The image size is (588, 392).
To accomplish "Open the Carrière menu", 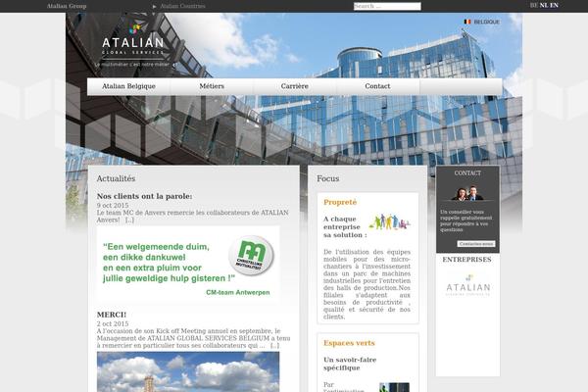I will point(295,86).
